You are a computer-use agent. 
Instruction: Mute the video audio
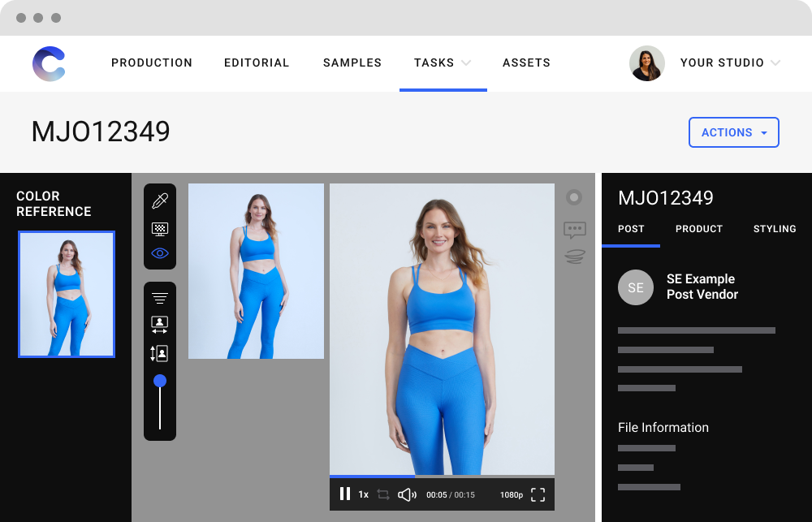tap(407, 494)
